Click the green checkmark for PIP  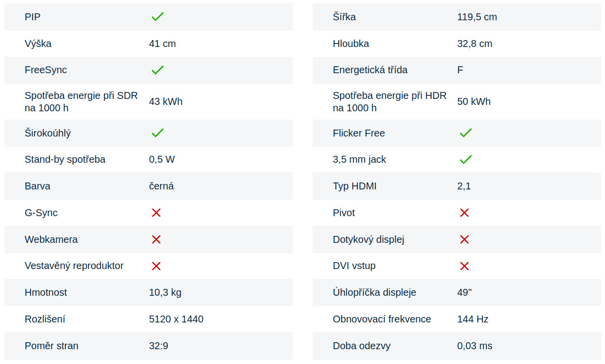tap(157, 17)
